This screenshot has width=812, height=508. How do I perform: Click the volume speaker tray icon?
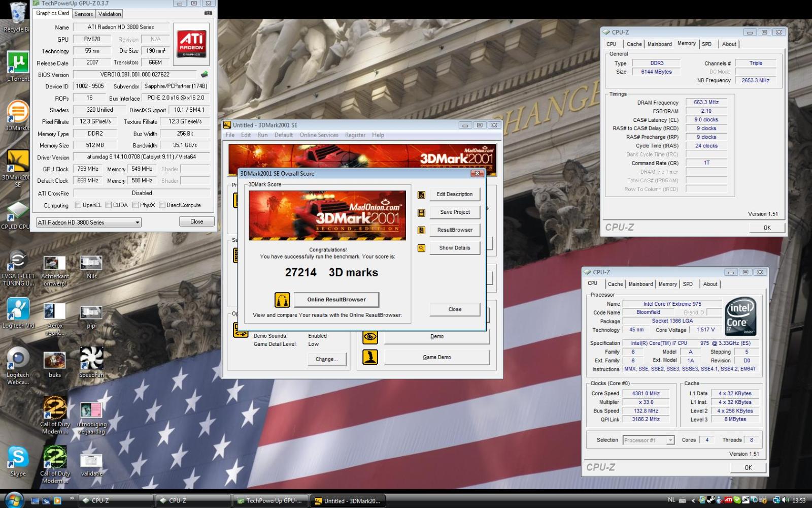click(x=785, y=500)
